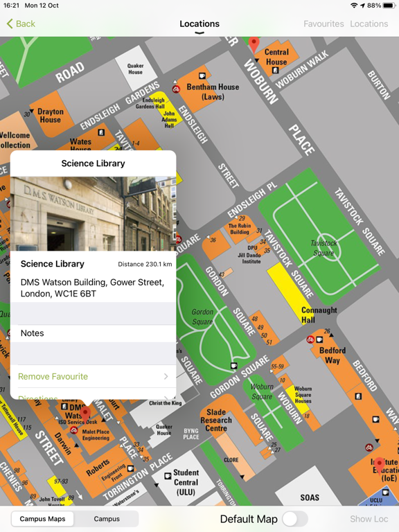Tap the Science Library popup title
Image resolution: width=399 pixels, height=532 pixels.
93,163
